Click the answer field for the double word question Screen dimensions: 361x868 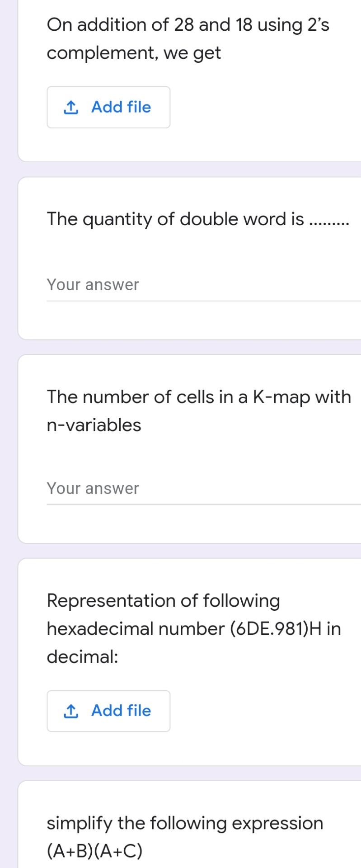tap(136, 284)
